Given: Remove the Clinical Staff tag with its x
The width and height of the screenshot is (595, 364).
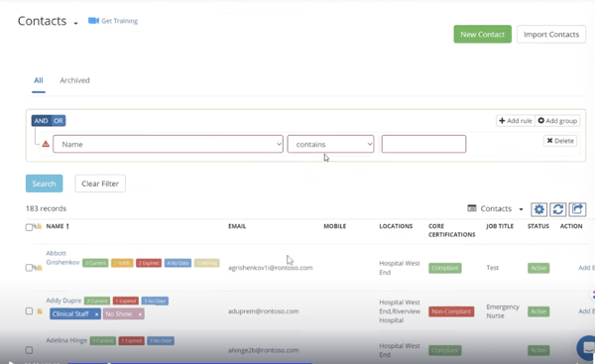Looking at the screenshot, I should point(96,314).
